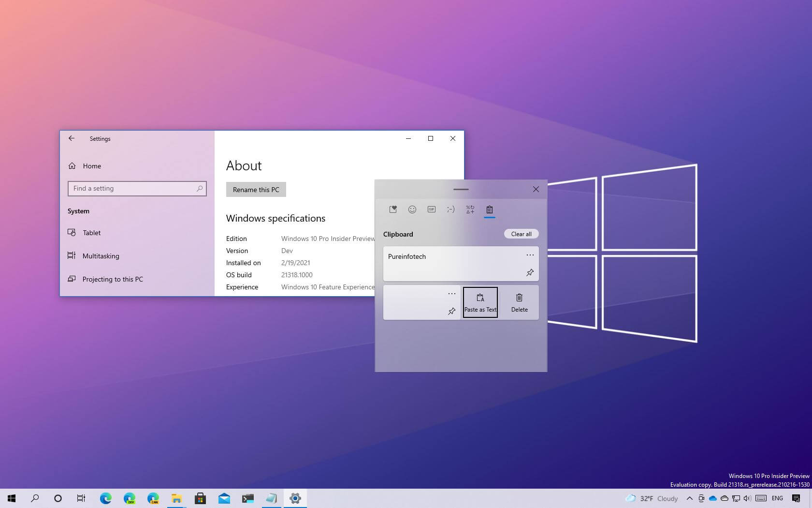Screen dimensions: 812x508
Task: Pin the Pureinfotech clipboard item
Action: 529,273
